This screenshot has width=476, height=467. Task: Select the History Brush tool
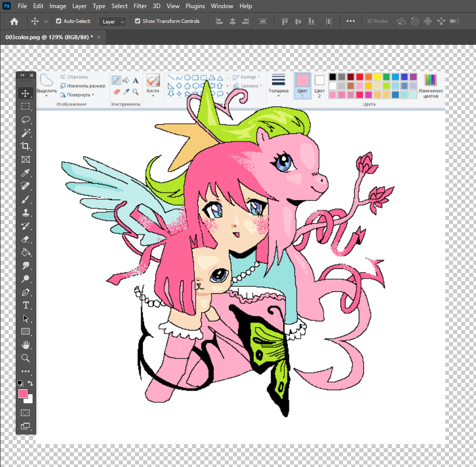pyautogui.click(x=25, y=226)
